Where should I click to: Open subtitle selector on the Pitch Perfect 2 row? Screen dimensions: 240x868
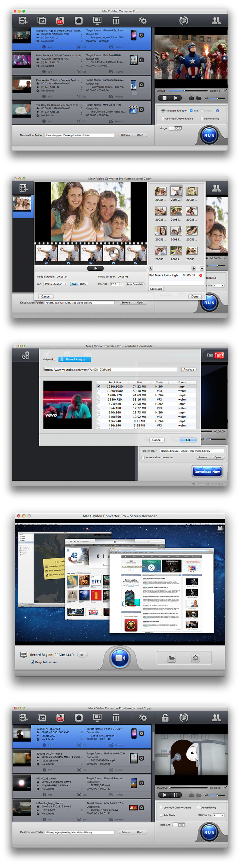click(81, 66)
